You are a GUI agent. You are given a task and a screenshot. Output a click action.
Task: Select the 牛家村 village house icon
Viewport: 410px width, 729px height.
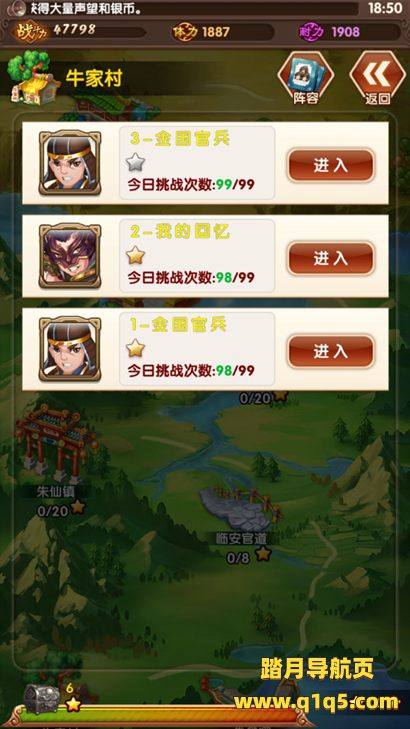pyautogui.click(x=33, y=78)
